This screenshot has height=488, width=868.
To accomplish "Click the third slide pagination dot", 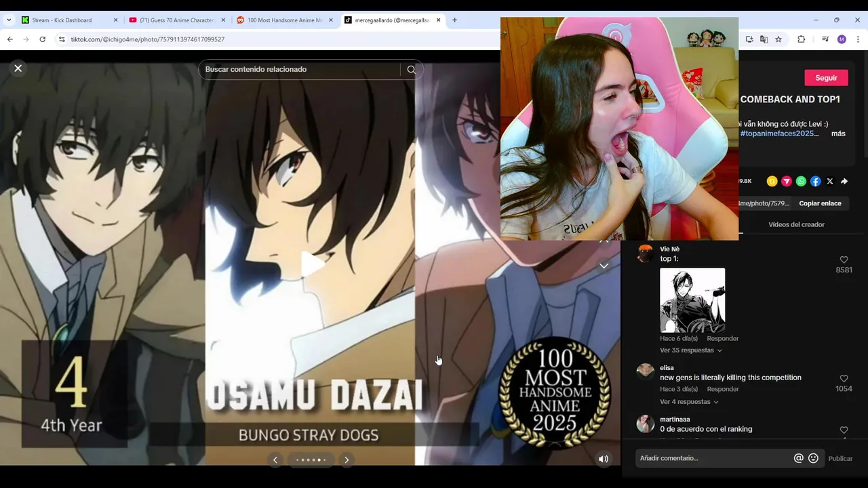I will click(x=308, y=460).
